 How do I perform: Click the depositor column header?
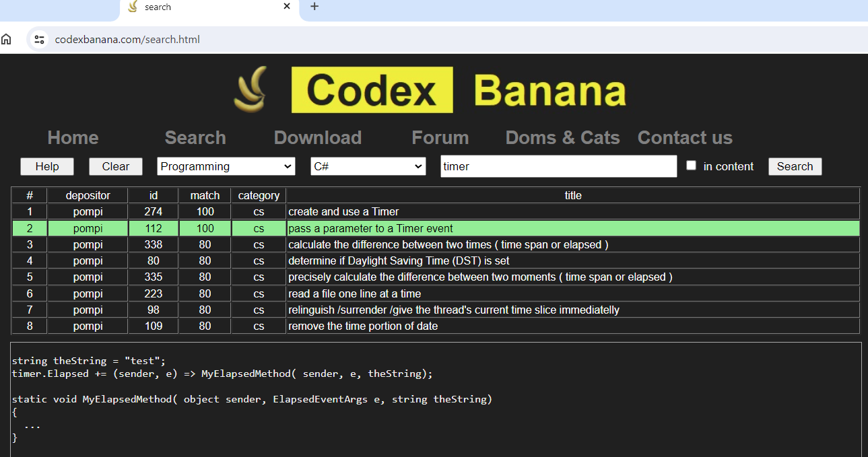(88, 195)
